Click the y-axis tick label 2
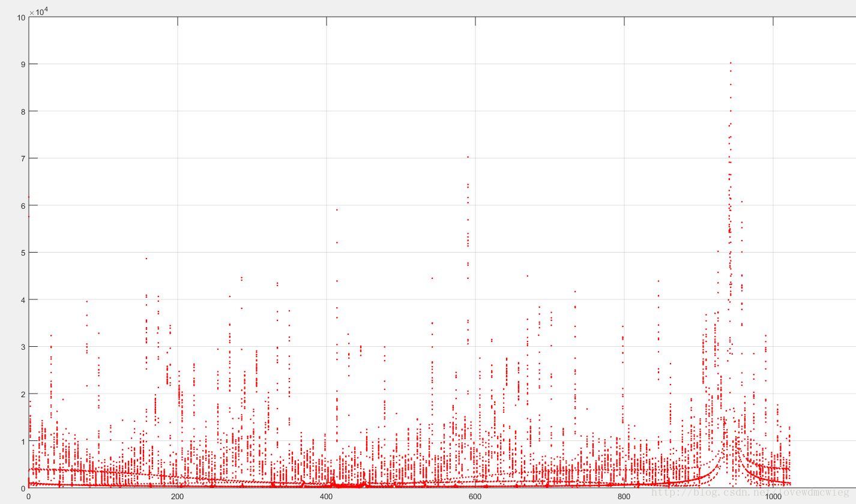 coord(23,394)
